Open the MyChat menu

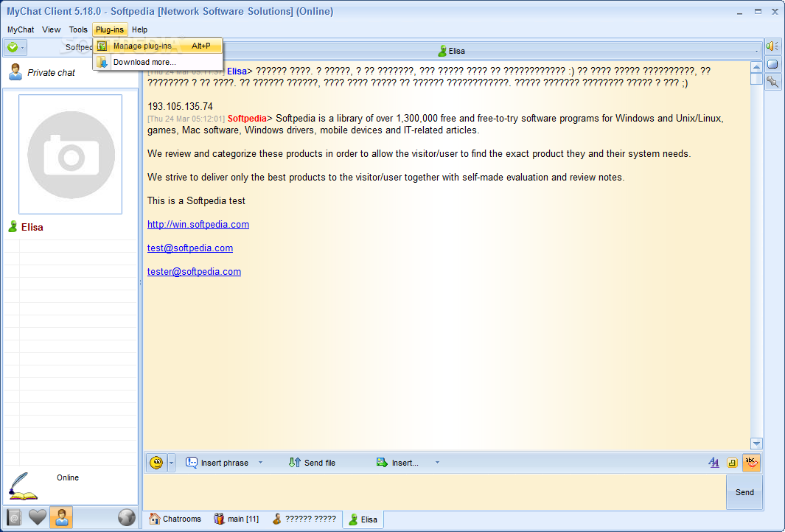[x=21, y=29]
